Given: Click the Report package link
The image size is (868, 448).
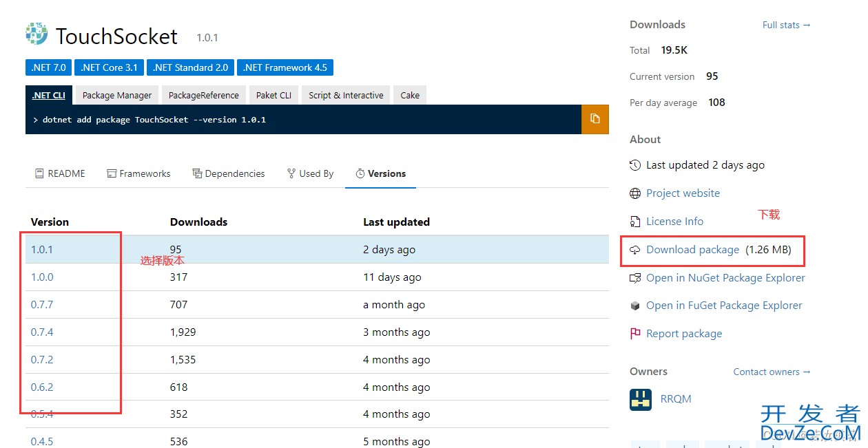Looking at the screenshot, I should [x=684, y=334].
